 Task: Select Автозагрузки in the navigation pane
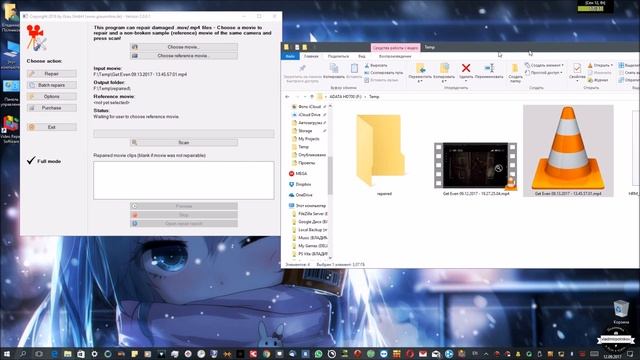309,122
